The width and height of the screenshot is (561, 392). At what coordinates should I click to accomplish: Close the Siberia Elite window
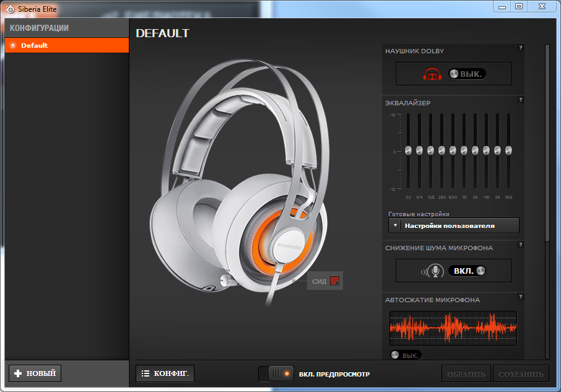click(x=542, y=7)
